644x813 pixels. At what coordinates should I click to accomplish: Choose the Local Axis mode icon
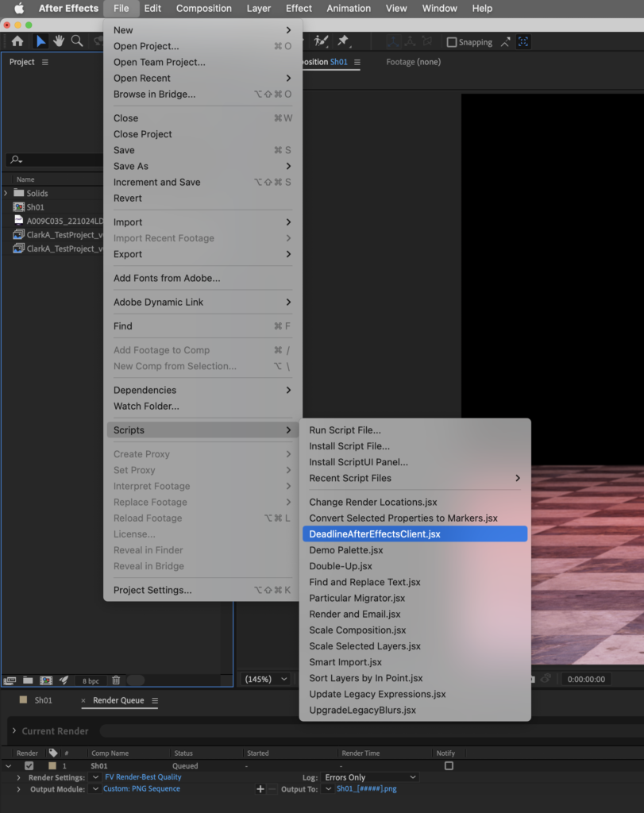tap(392, 41)
